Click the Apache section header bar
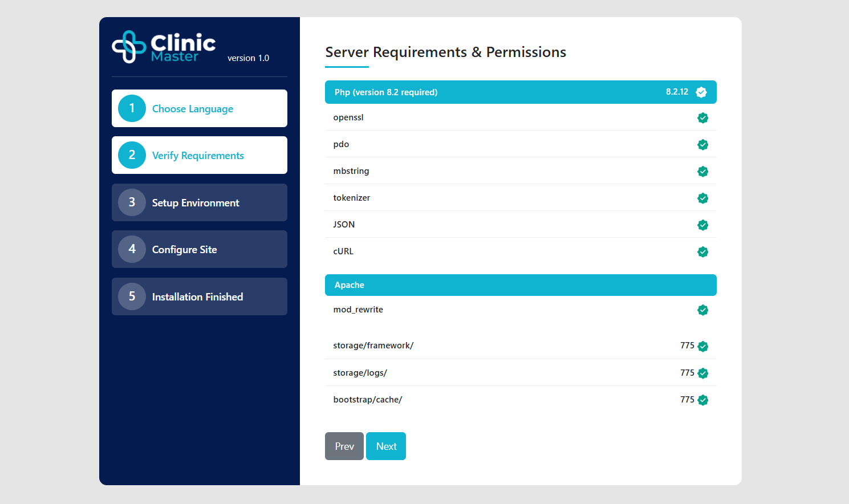Screen dimensions: 849x504 520,285
